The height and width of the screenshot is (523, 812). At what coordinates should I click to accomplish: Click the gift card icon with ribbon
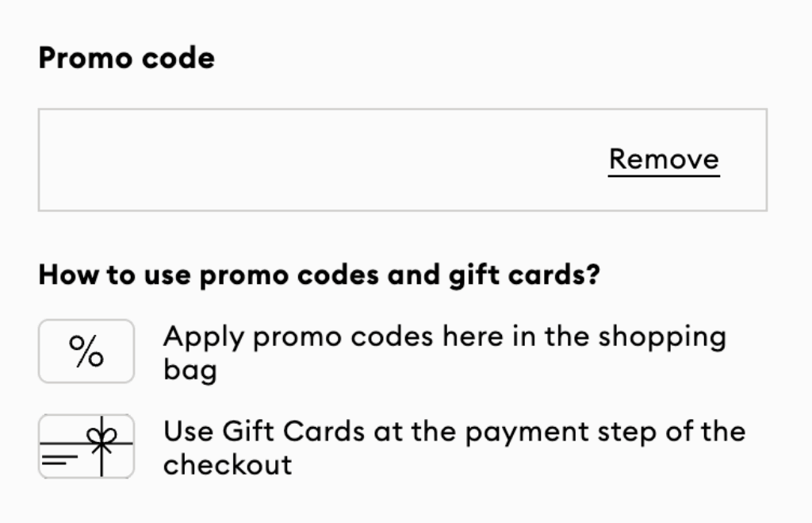(86, 446)
